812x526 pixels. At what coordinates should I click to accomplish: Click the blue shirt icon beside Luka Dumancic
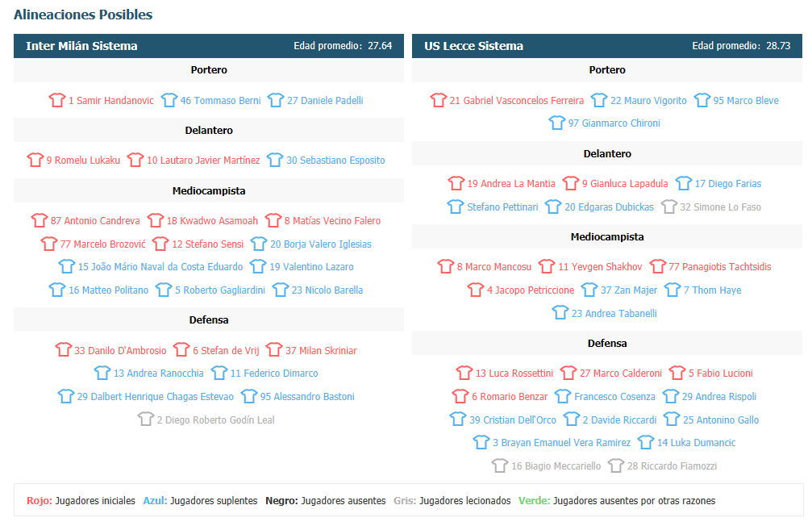pos(646,442)
